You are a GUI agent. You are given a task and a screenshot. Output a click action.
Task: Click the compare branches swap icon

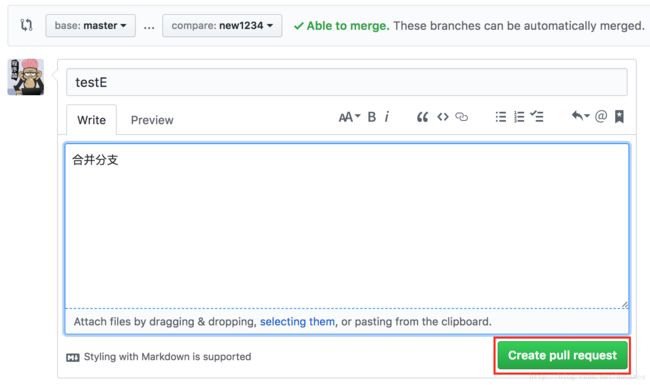click(27, 25)
